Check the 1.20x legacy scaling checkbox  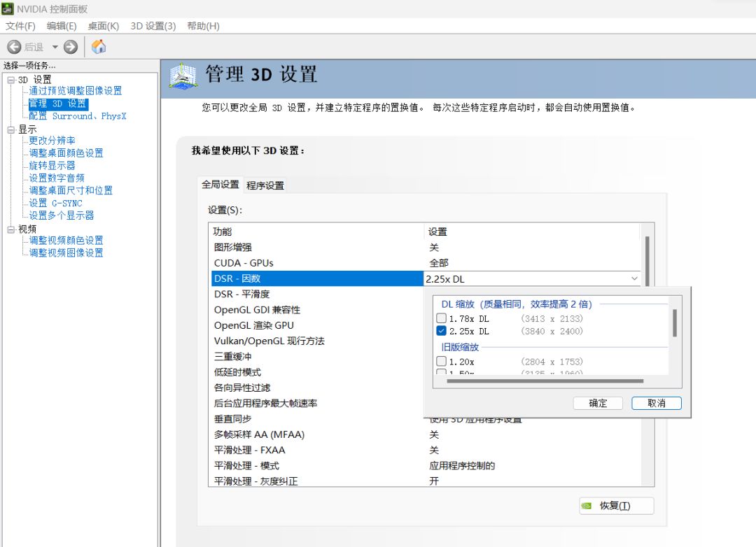[441, 362]
